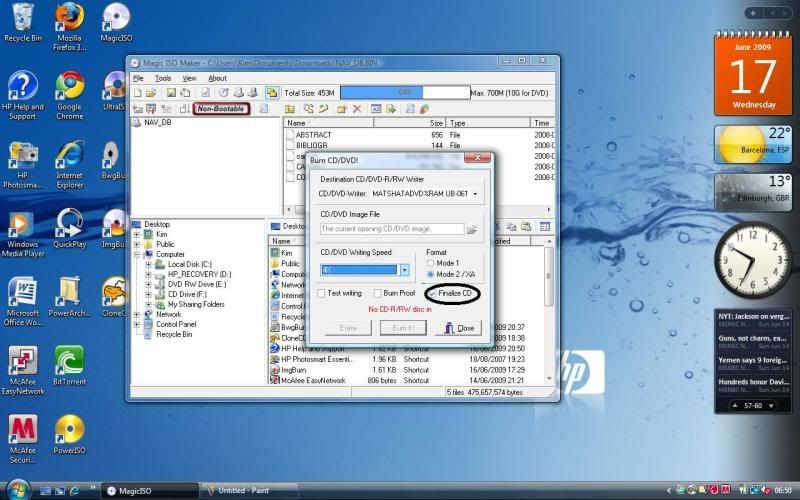Select the Microsoft Office Word icon

pos(22,302)
